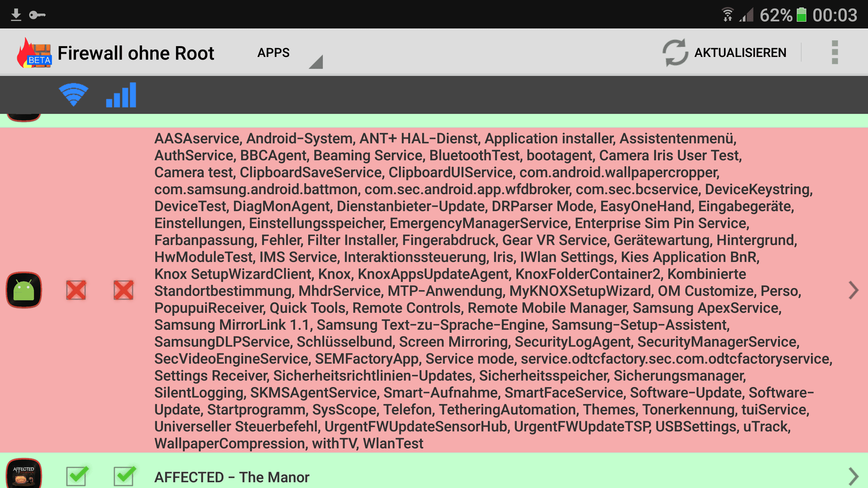Viewport: 868px width, 488px height.
Task: Tap the VPN key icon in status bar
Action: [37, 15]
